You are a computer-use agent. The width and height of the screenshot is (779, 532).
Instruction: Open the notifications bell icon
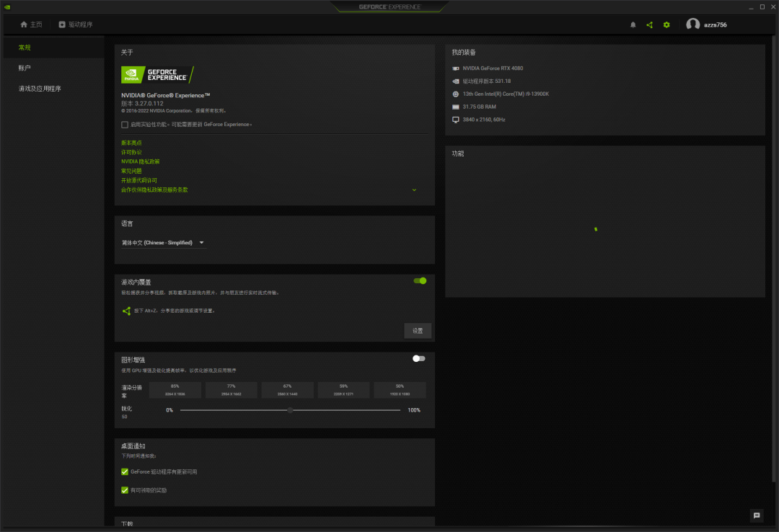(633, 25)
